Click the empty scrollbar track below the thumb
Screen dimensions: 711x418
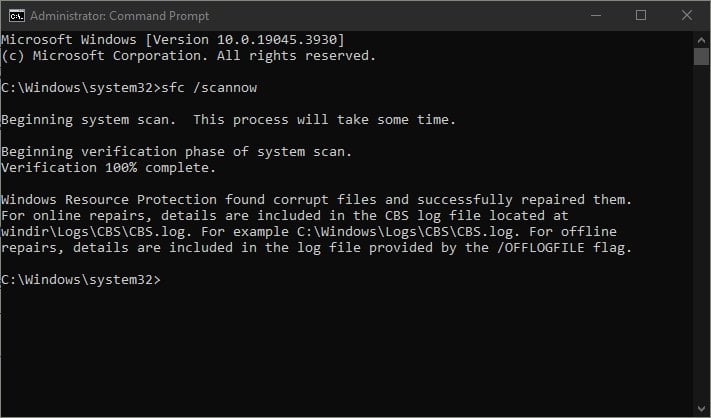point(701,233)
